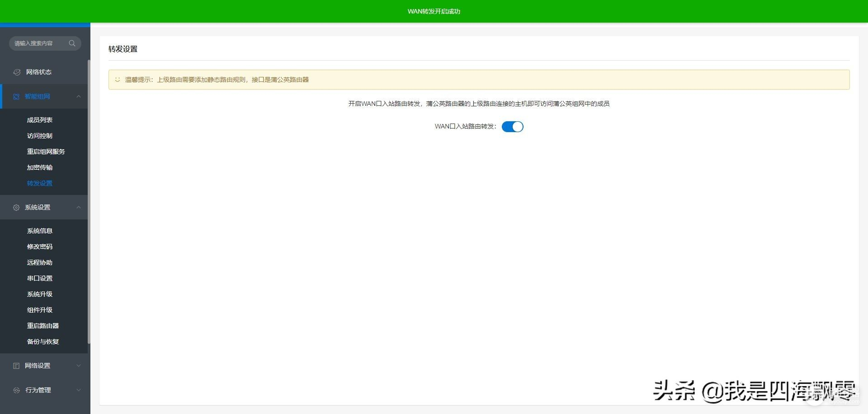The image size is (868, 414).
Task: Open the 修改密码 page
Action: point(40,247)
